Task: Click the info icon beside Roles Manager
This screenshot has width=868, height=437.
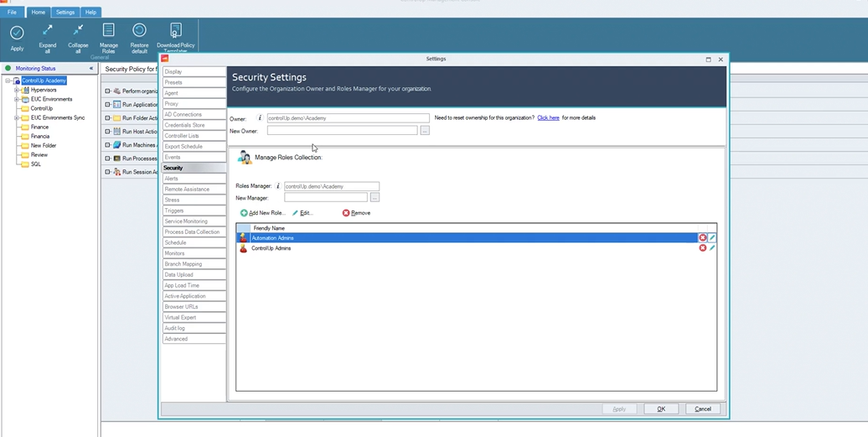Action: click(278, 186)
